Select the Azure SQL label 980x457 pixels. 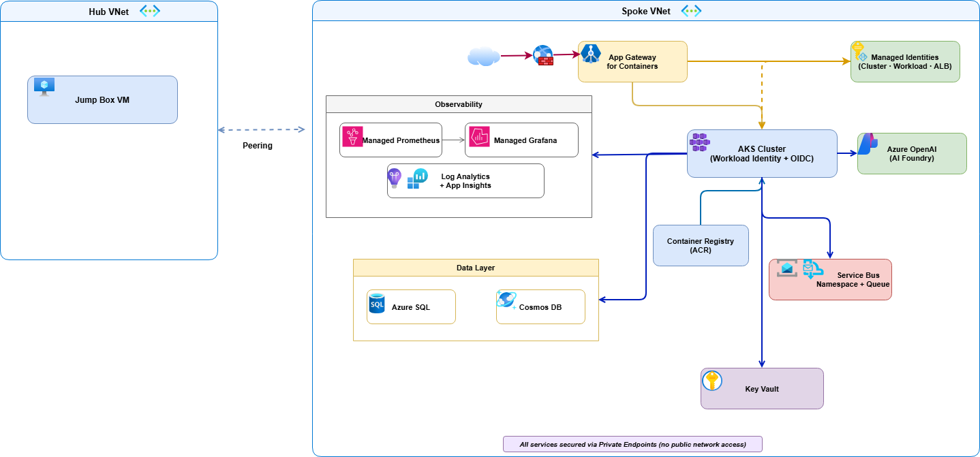[411, 307]
